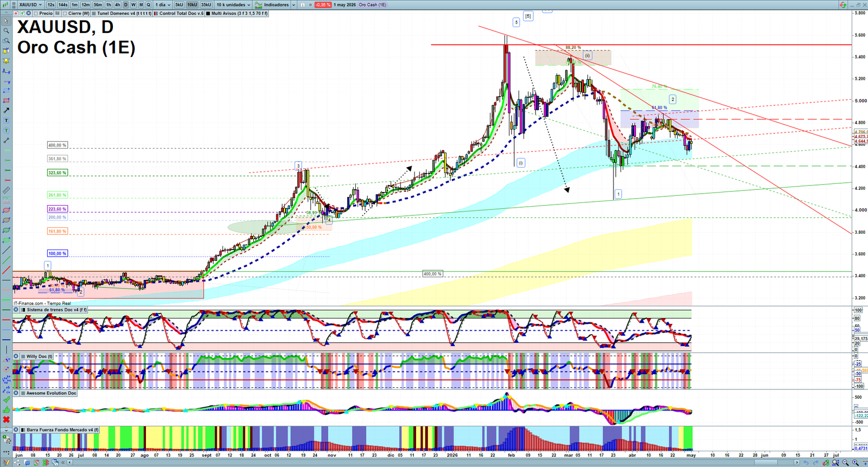Click the yellow alert bell tool
The width and height of the screenshot is (868, 467).
pyautogui.click(x=7, y=60)
